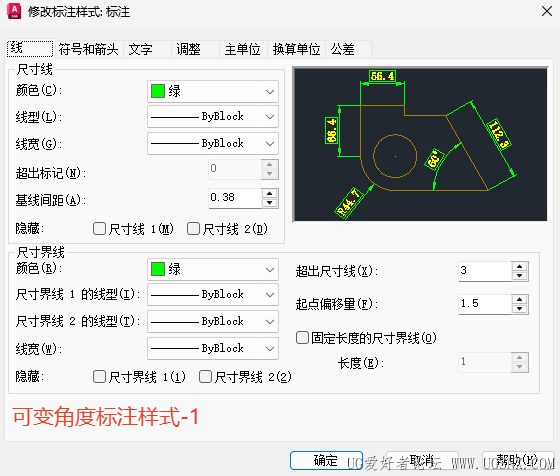Screen dimensions: 560x476
Task: Increase the 起点偏移量 value with its up arrow
Action: 519,300
